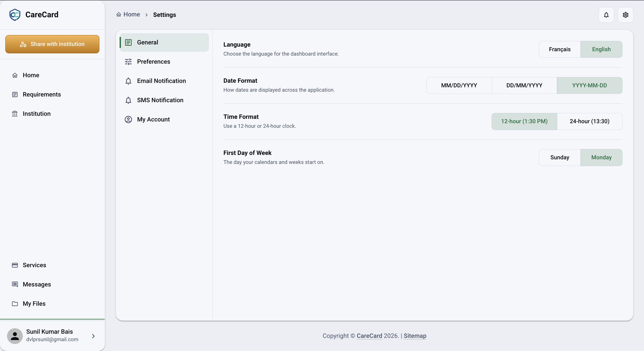The width and height of the screenshot is (644, 351).
Task: Go to Home via the breadcrumb link
Action: [x=128, y=14]
